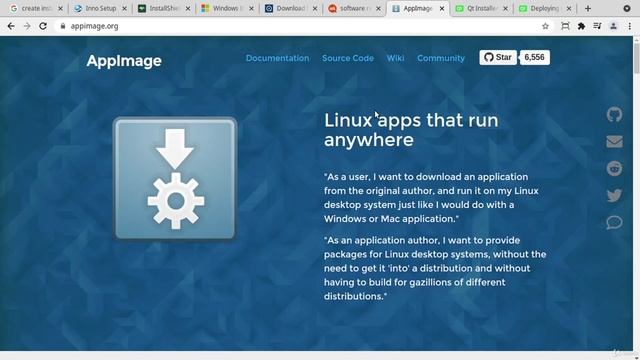640x360 pixels.
Task: Close the AppImage tab
Action: pos(442,8)
